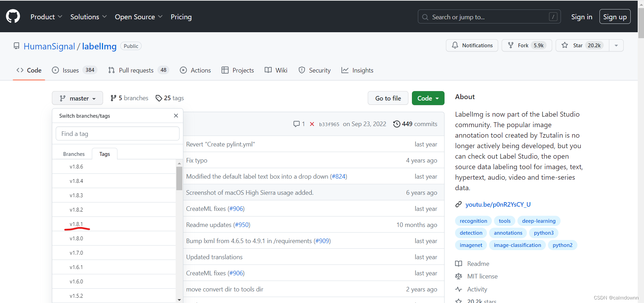The image size is (644, 303).
Task: Click the MIT license scale icon
Action: coord(459,276)
